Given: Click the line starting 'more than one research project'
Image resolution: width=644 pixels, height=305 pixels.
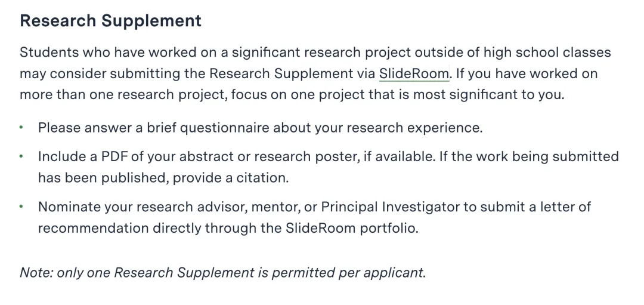Looking at the screenshot, I should (292, 95).
